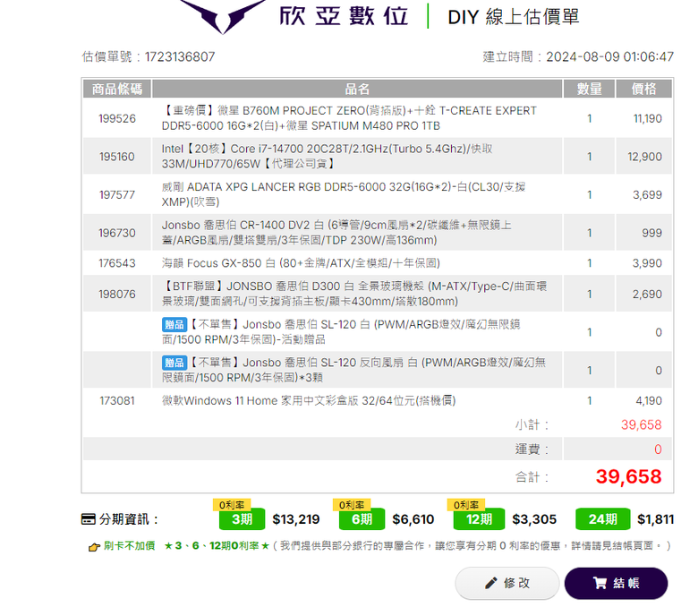Click the price 12,900
This screenshot has width=698, height=616.
pos(644,157)
